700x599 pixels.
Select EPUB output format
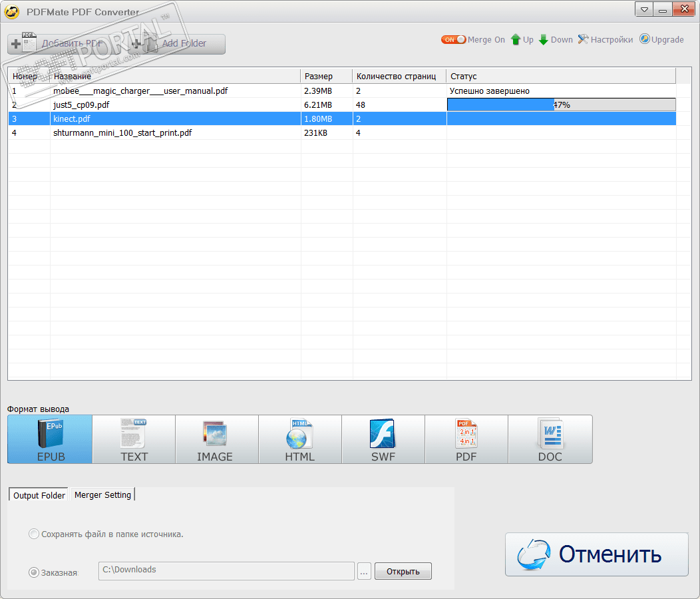click(x=50, y=439)
